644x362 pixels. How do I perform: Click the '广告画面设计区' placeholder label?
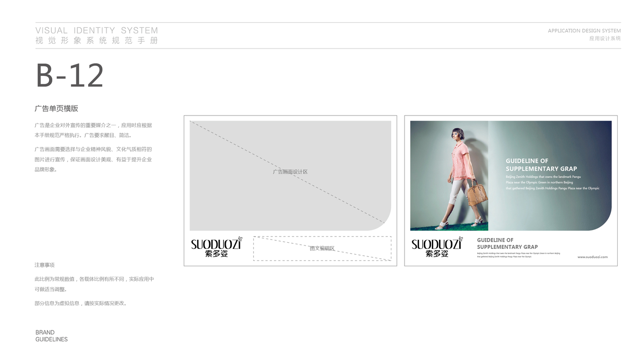click(290, 172)
